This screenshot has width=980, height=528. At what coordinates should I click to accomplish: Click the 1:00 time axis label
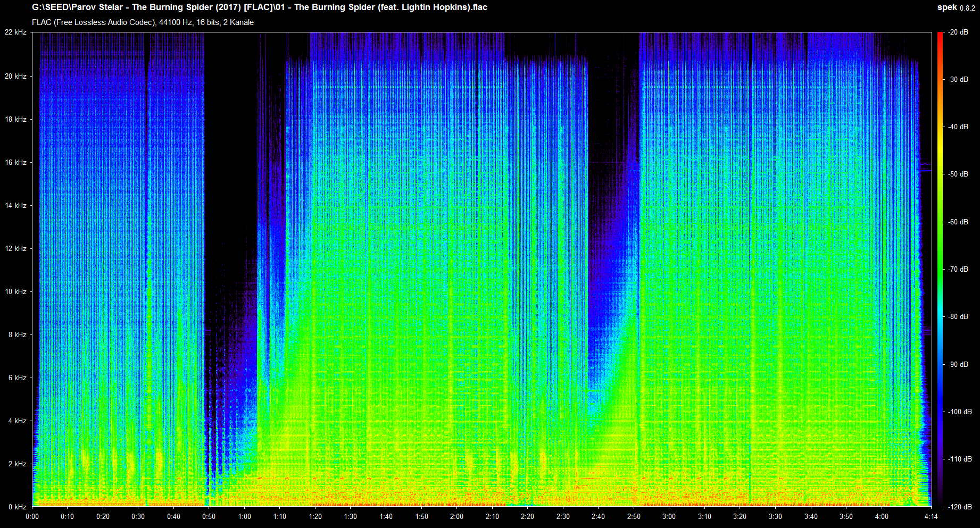244,516
